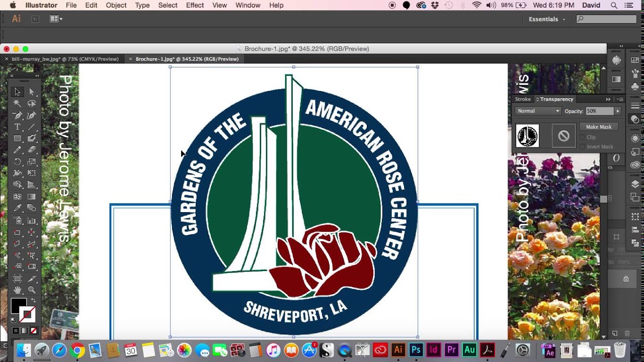This screenshot has width=644, height=362.
Task: Open the Normal blending mode dropdown
Action: coord(538,111)
